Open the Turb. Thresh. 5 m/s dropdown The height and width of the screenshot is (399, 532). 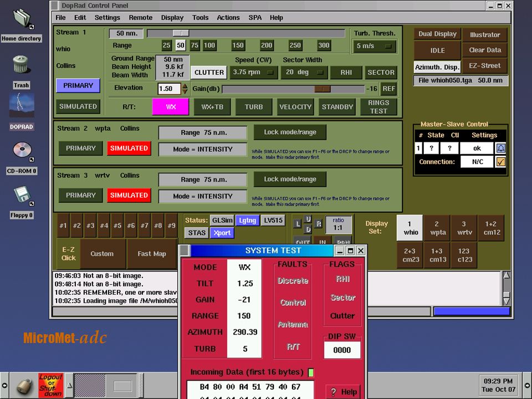tap(374, 46)
